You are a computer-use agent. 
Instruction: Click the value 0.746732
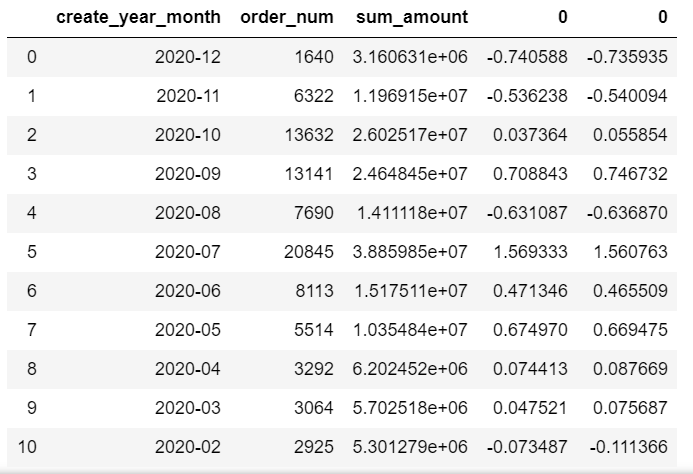pos(630,174)
